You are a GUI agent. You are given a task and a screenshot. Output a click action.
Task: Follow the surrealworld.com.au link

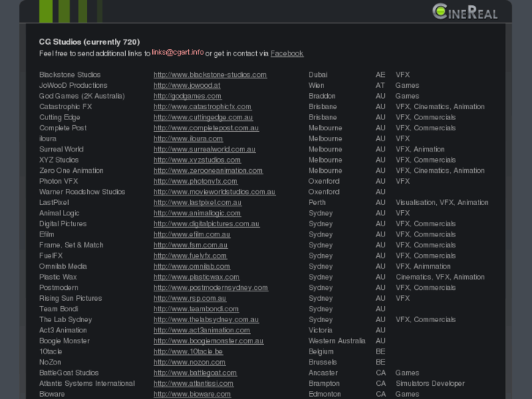point(205,149)
